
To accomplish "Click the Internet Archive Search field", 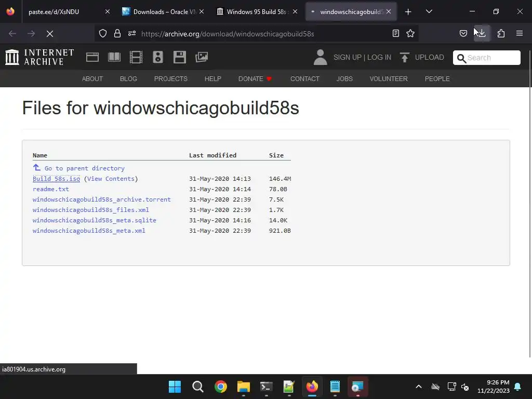I will click(x=486, y=58).
